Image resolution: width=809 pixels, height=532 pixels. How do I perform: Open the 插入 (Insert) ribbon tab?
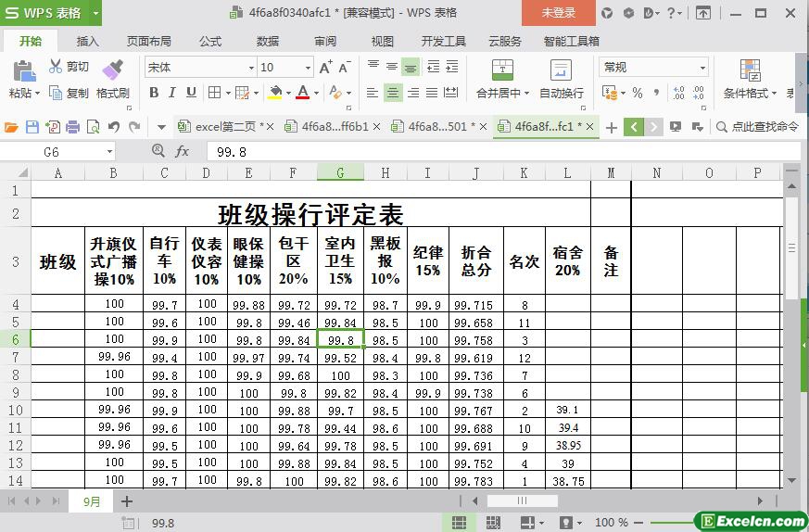88,42
